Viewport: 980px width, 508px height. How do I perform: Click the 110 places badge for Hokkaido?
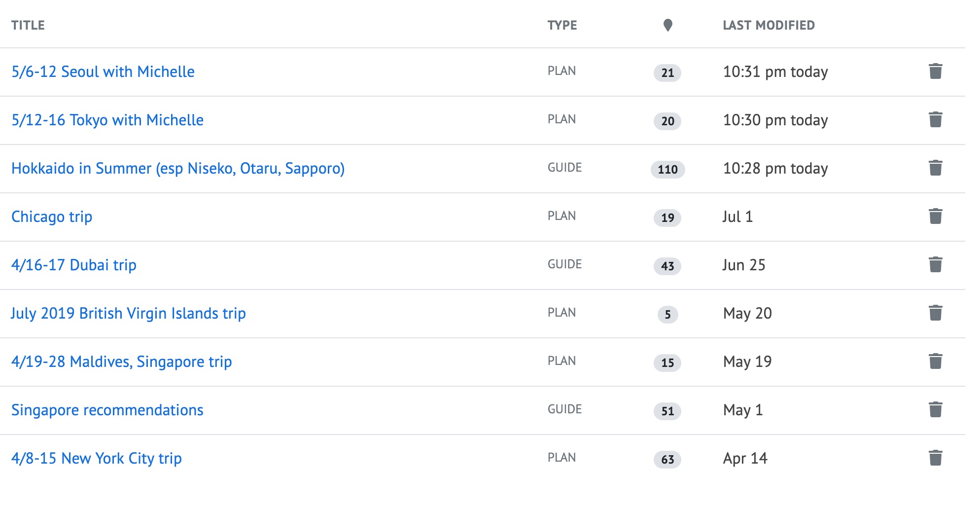(667, 170)
